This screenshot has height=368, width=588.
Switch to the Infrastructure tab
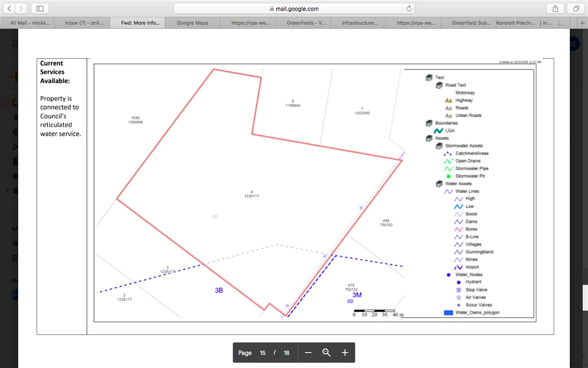pos(360,23)
